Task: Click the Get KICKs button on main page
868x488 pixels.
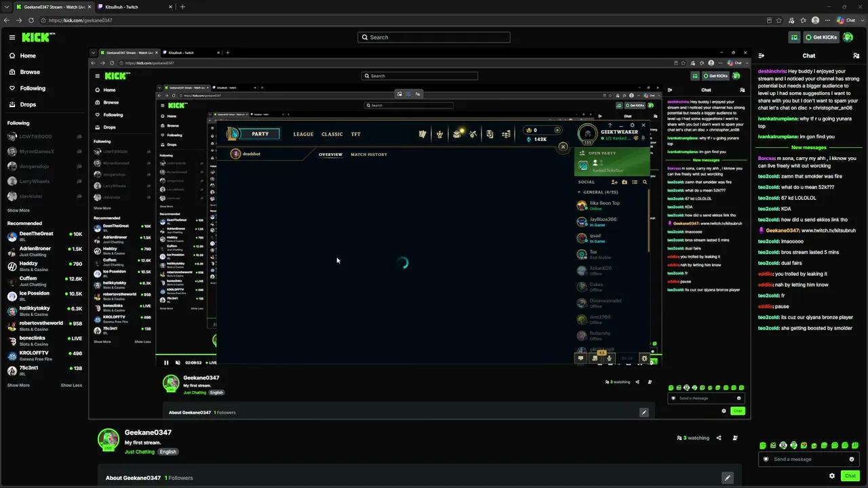Action: [x=821, y=37]
